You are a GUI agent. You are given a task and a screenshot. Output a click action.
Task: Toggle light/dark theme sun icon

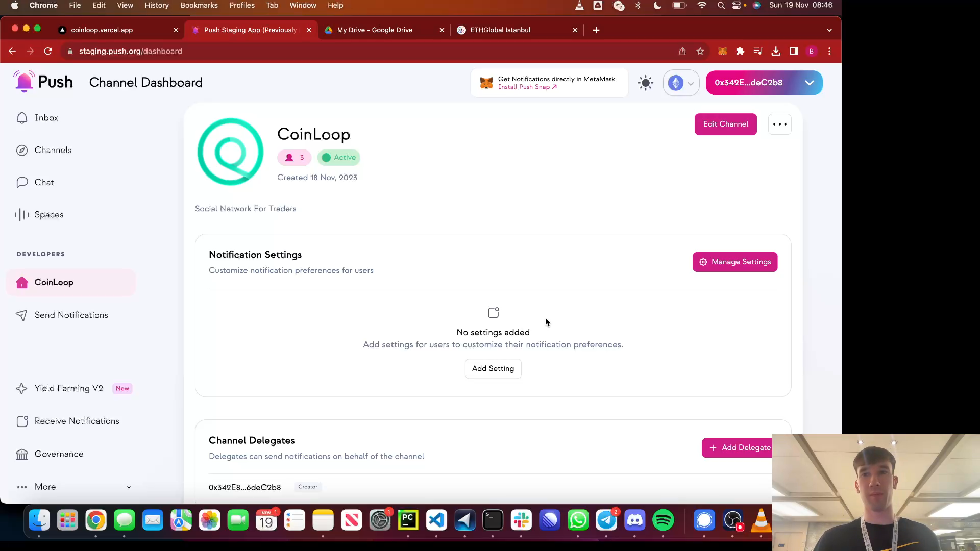tap(646, 83)
